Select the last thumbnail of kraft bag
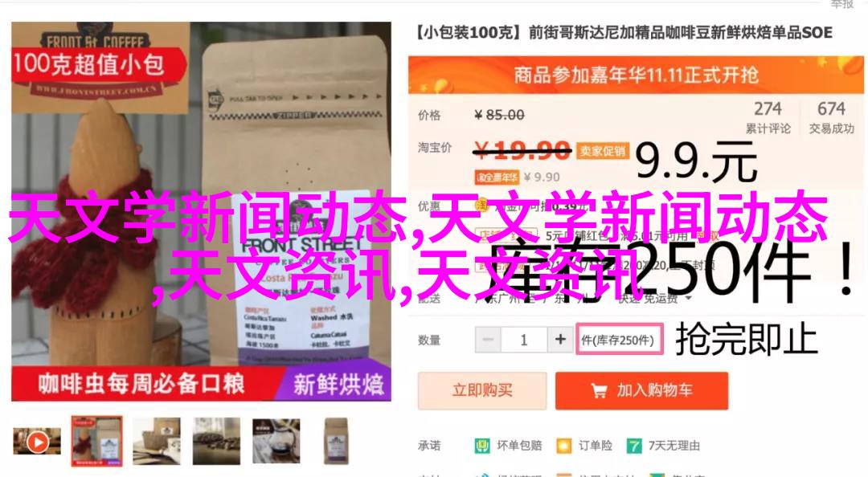868x477 pixels. [336, 441]
